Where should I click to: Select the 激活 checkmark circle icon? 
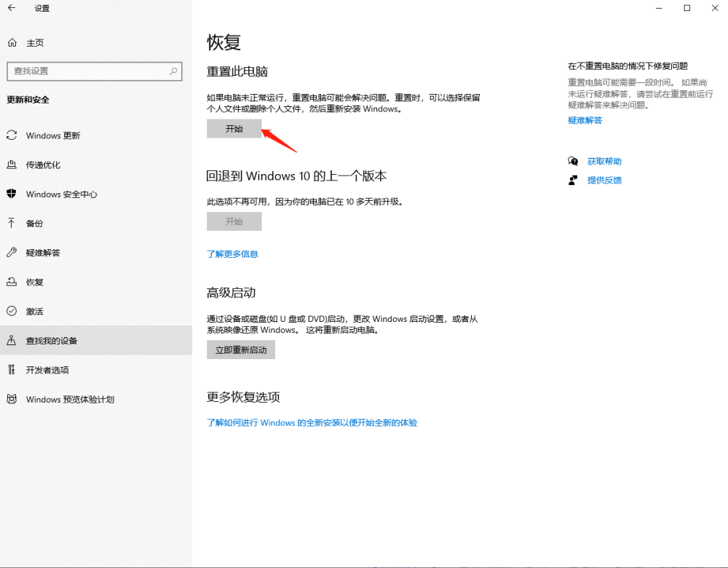coord(12,311)
